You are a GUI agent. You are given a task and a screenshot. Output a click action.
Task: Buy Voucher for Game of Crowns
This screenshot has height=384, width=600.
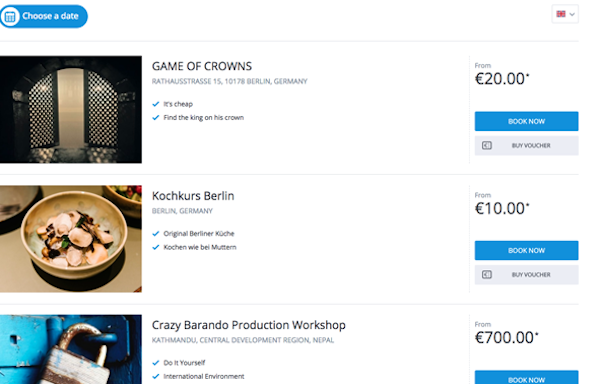point(527,146)
